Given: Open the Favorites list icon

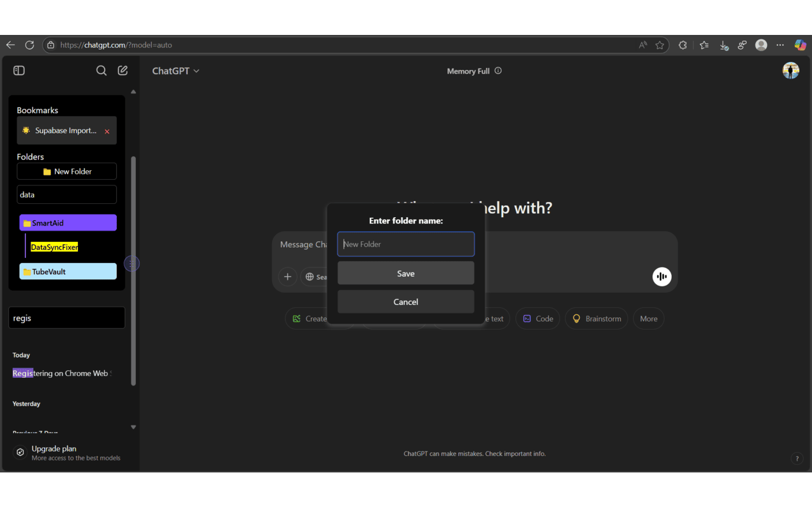Looking at the screenshot, I should 704,45.
